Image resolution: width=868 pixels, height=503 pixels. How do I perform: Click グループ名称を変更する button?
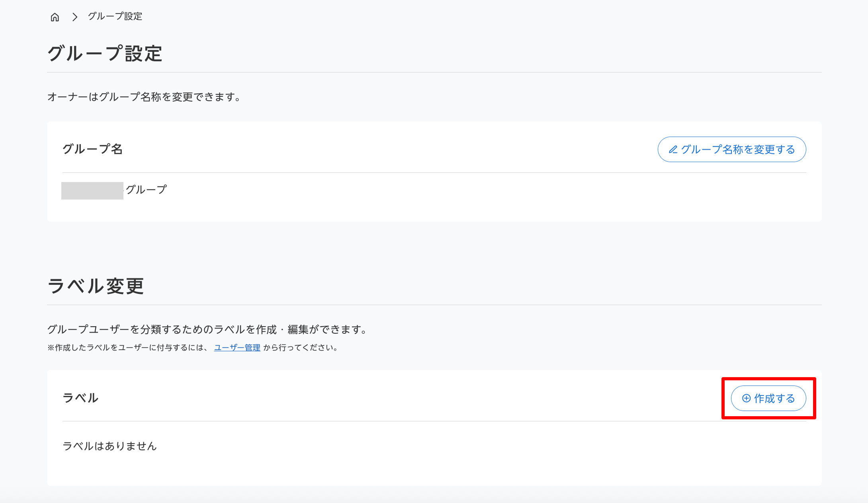(x=732, y=149)
